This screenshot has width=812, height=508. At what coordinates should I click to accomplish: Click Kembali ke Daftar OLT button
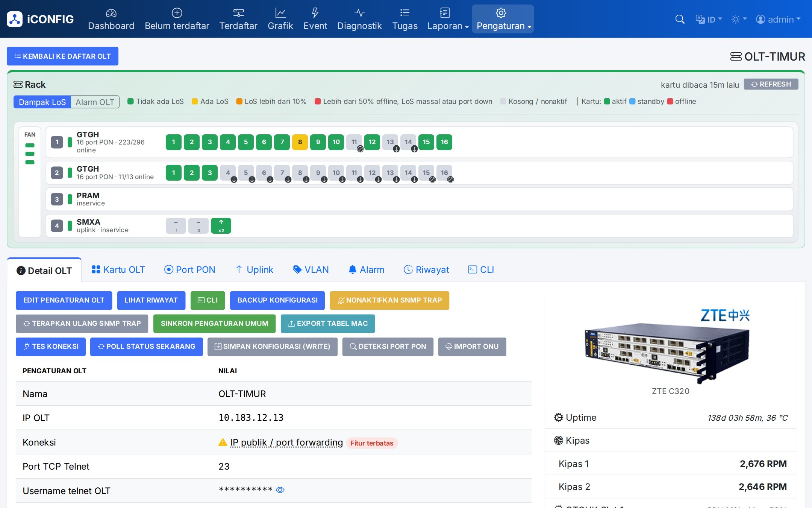[62, 56]
